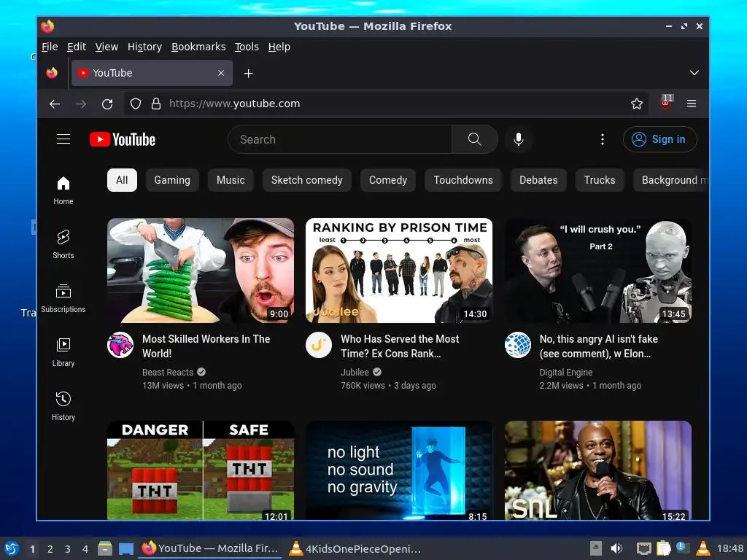Switch to workspace 2 in taskbar
This screenshot has height=560, width=747.
50,549
